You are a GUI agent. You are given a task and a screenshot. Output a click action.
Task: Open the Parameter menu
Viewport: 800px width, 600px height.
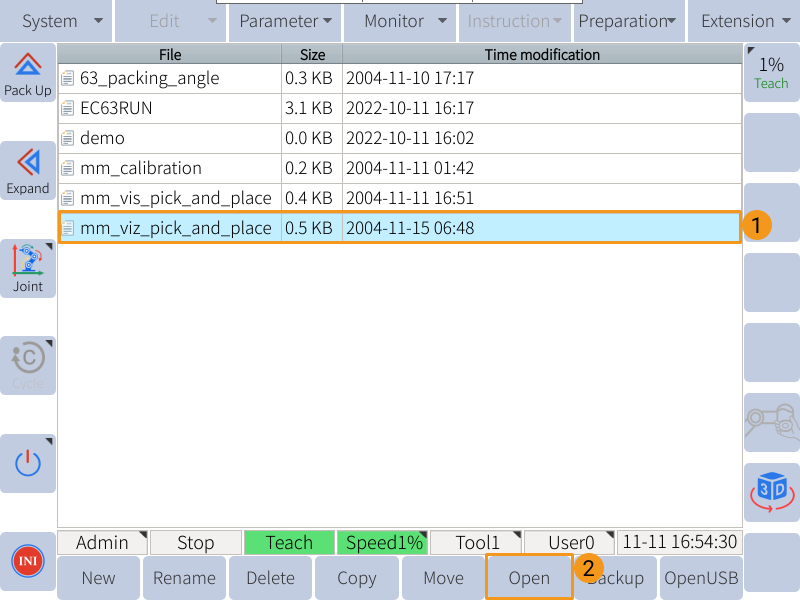(x=285, y=21)
